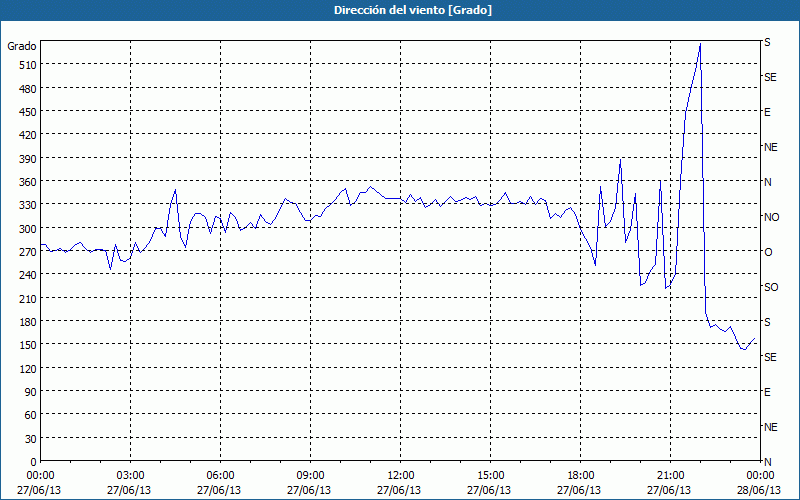Click the wind direction peak above 510 degrees
This screenshot has width=800, height=500.
pyautogui.click(x=700, y=44)
